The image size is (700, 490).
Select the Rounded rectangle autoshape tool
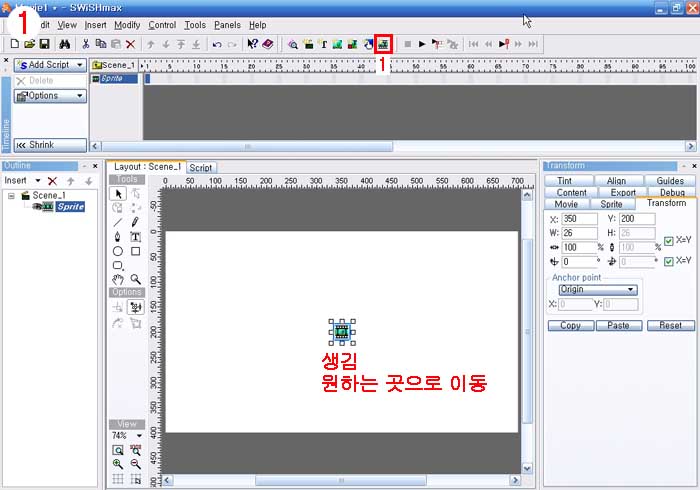[118, 266]
